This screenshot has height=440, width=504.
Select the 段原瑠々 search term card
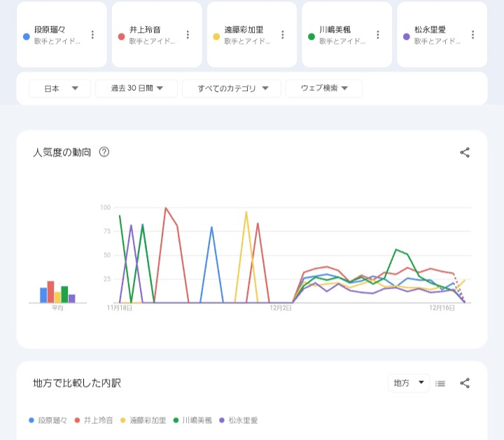coord(56,35)
